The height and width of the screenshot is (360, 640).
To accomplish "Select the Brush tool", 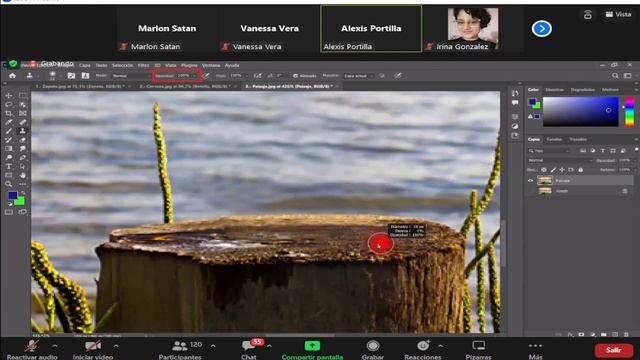I will pyautogui.click(x=9, y=131).
